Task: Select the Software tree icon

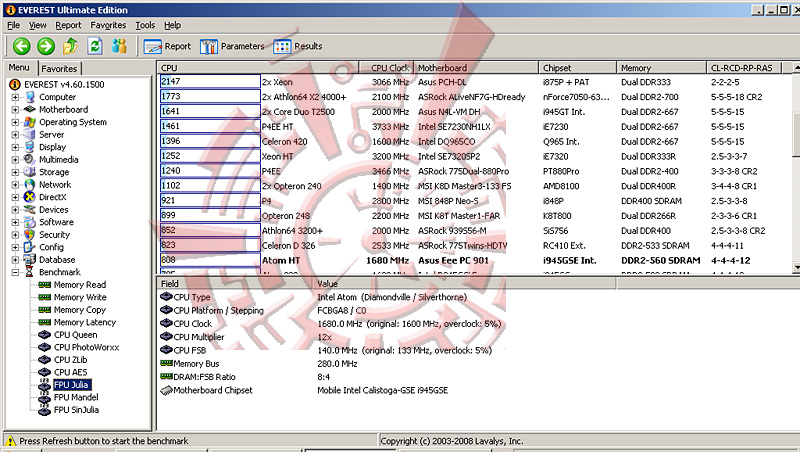Action: coord(30,222)
